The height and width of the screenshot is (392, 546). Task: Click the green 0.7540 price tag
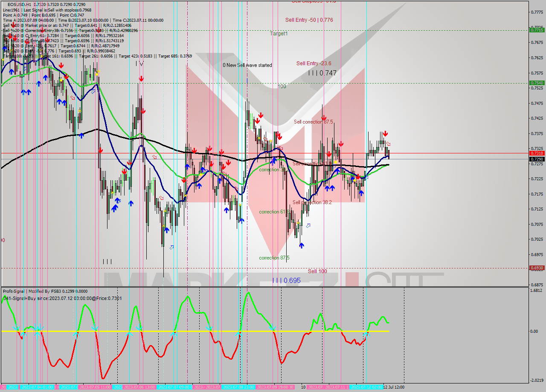pyautogui.click(x=537, y=83)
